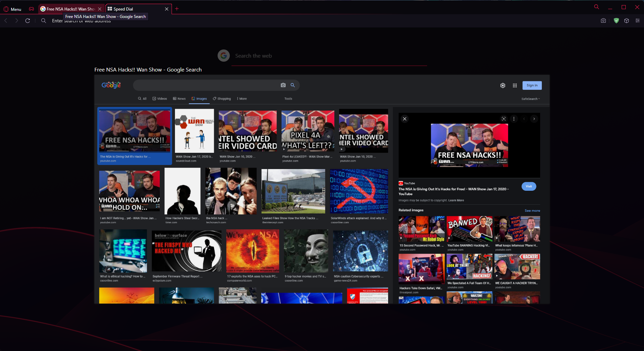The image size is (644, 351).
Task: Open the Hackers Take Down Safari related image
Action: pos(422,269)
